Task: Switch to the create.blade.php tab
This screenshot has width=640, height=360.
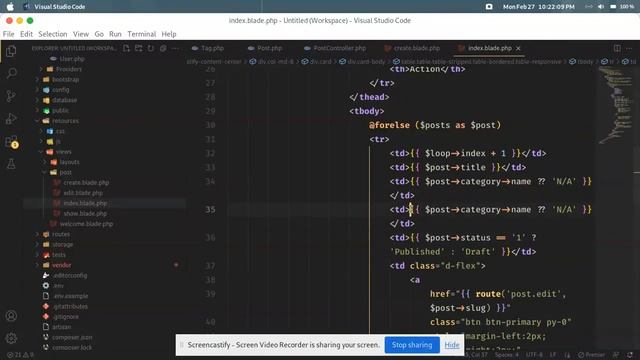Action: tap(412, 48)
